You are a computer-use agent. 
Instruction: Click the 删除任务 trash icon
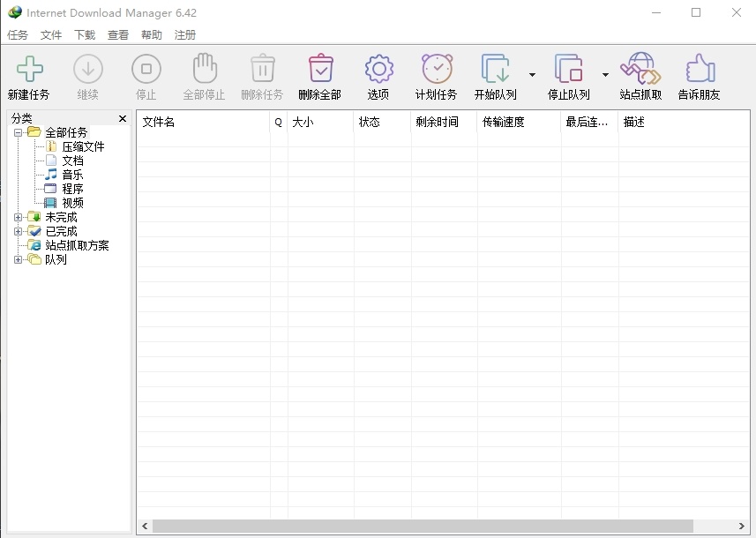(x=263, y=68)
